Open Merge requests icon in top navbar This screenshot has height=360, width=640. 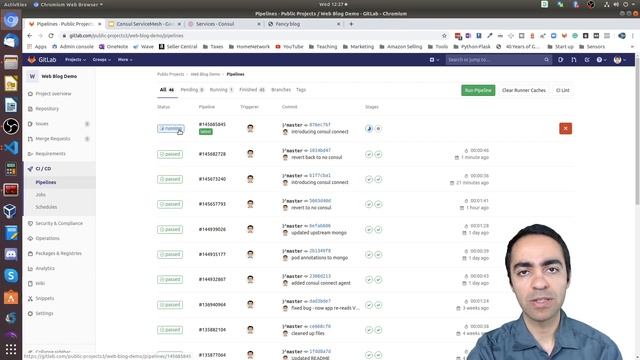tap(574, 60)
